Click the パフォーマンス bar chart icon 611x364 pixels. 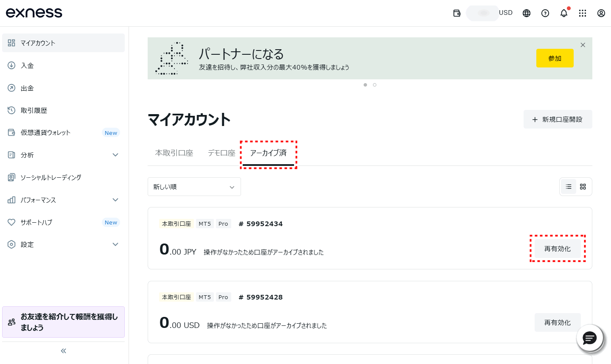pos(11,200)
